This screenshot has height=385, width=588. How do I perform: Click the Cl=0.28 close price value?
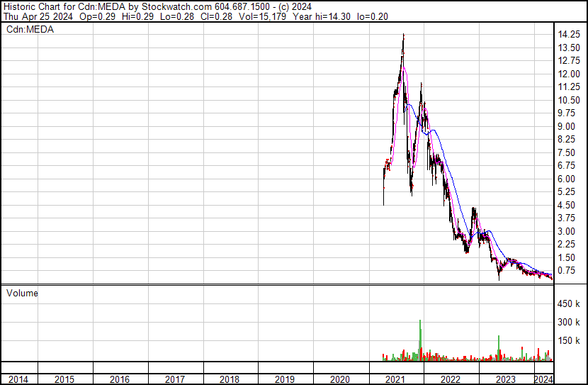pyautogui.click(x=216, y=16)
